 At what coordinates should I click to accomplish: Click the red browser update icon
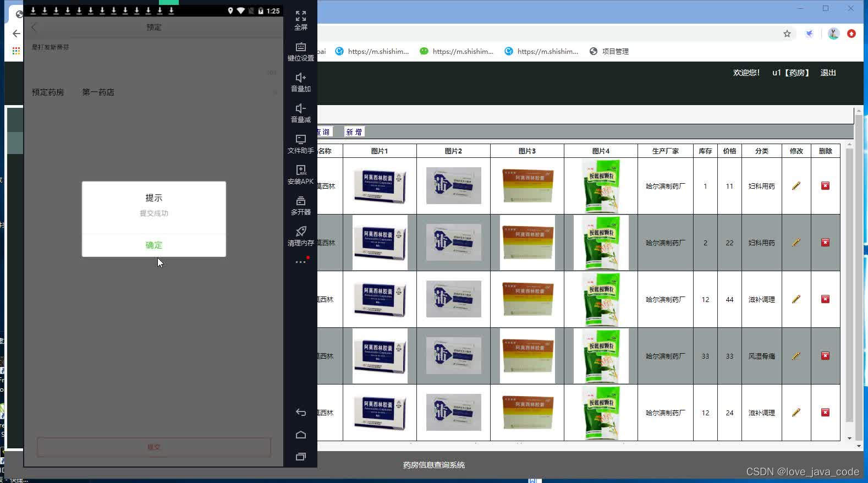(x=851, y=34)
